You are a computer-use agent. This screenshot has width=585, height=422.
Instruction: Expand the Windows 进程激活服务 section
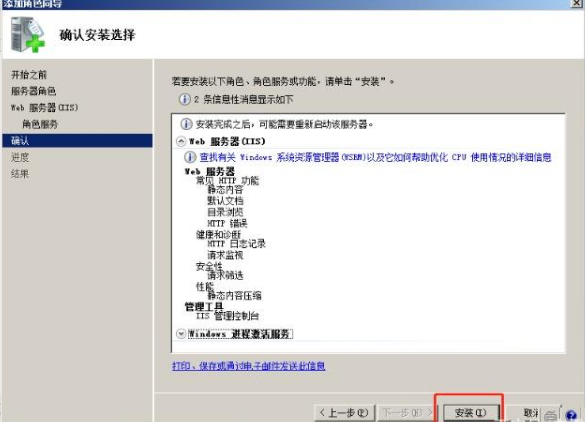[x=181, y=334]
